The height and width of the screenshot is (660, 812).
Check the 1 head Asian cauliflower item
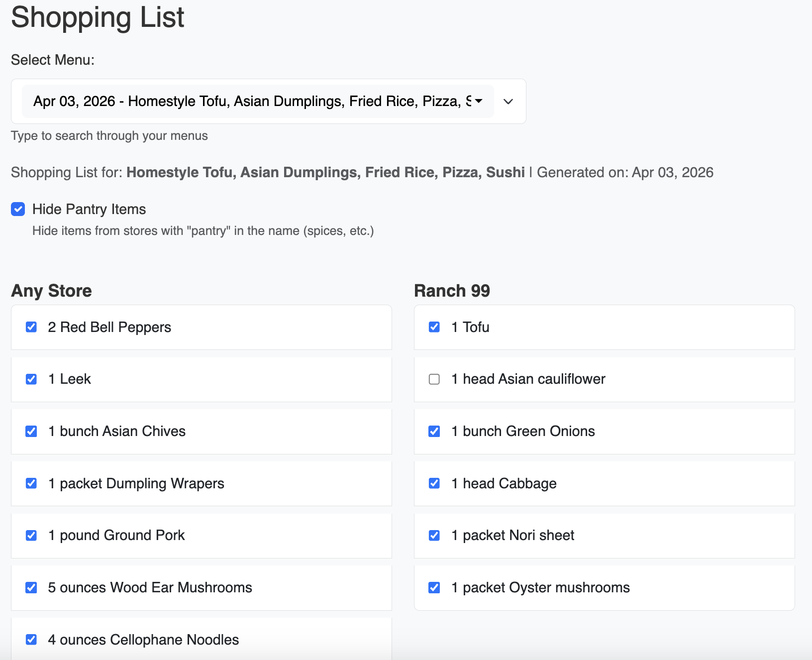tap(434, 379)
